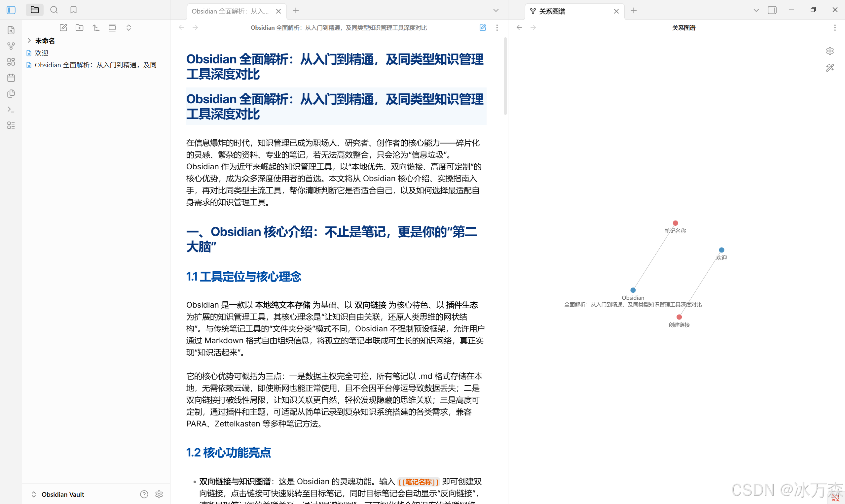Navigate back in editor pane
This screenshot has height=504, width=845.
tap(181, 27)
